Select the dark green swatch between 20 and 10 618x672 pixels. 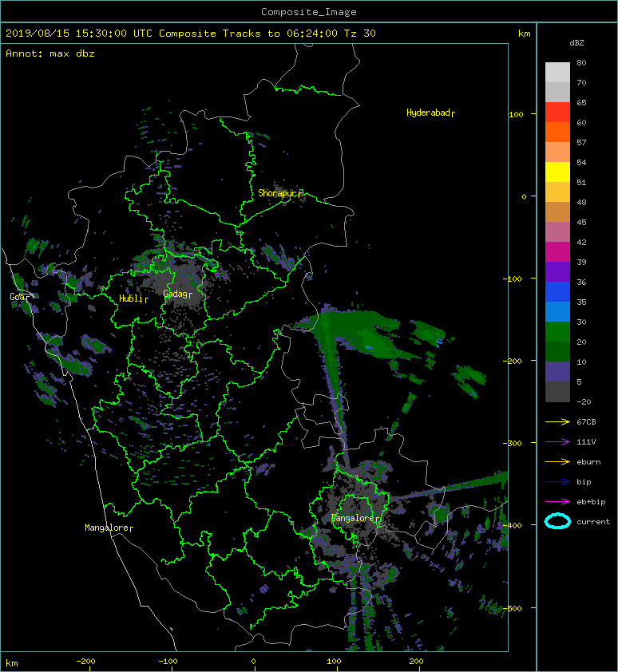pyautogui.click(x=557, y=351)
